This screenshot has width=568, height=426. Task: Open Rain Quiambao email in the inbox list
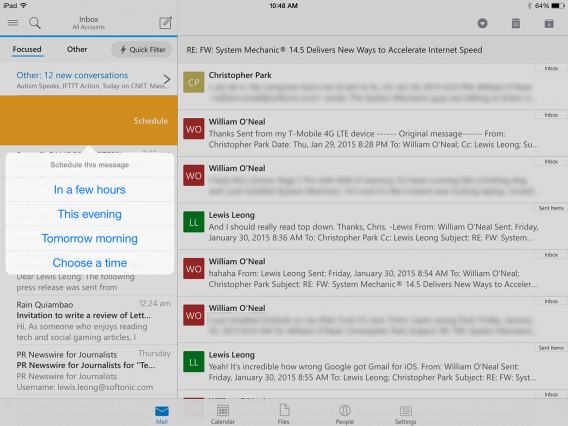point(89,321)
